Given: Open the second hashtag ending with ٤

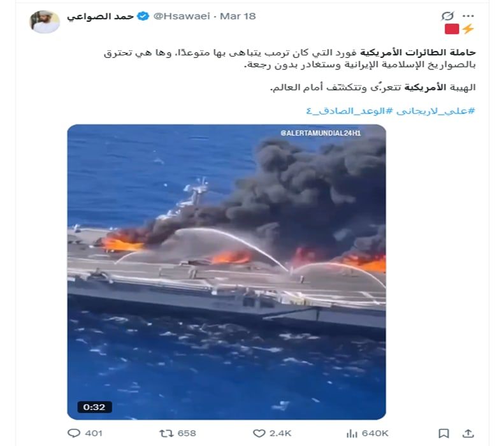Looking at the screenshot, I should 350,111.
